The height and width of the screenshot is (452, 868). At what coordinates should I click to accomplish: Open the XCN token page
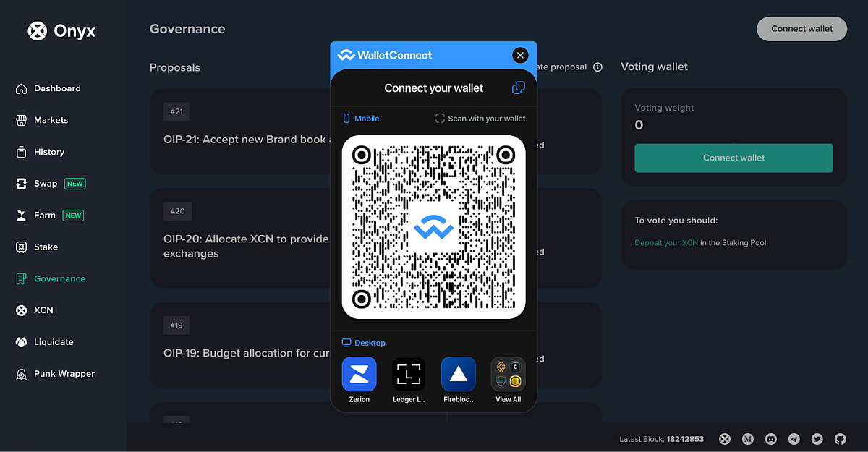point(43,310)
